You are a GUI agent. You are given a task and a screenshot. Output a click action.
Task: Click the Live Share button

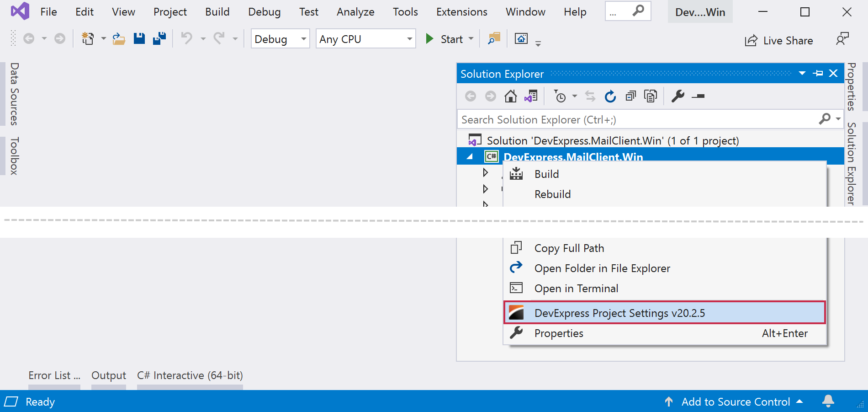pos(779,41)
